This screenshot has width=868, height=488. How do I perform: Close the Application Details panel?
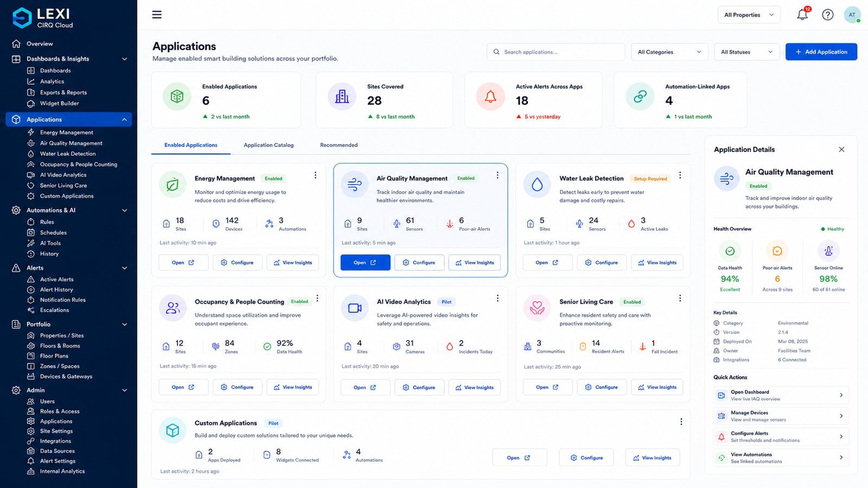click(x=841, y=150)
